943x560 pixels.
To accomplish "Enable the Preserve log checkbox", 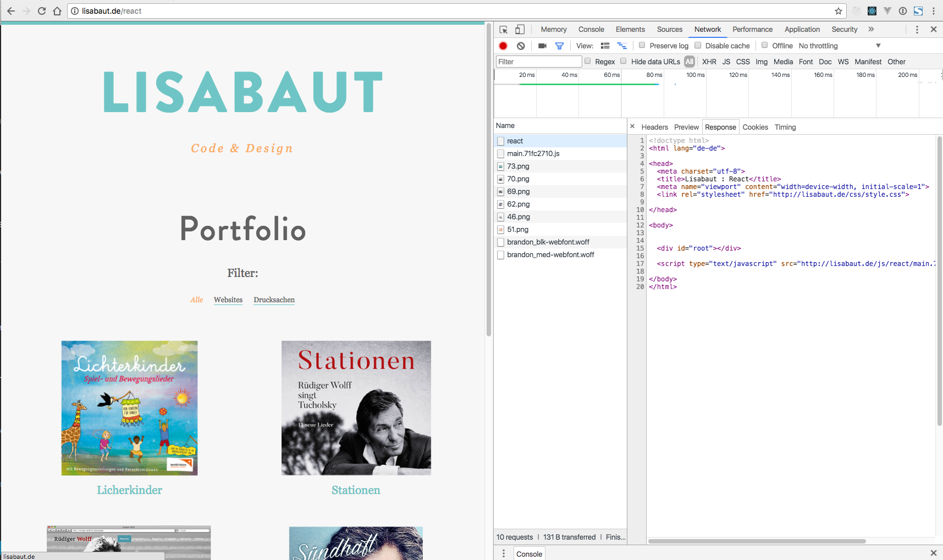I will pos(642,46).
